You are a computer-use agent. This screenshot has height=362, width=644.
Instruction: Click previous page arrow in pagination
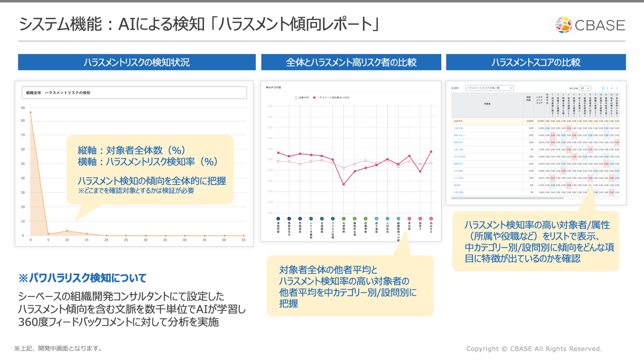(x=597, y=88)
